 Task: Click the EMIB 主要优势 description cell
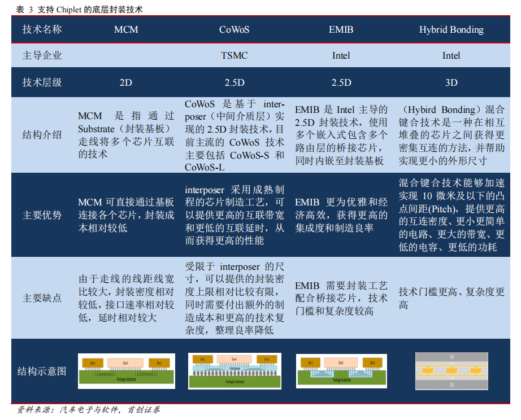pyautogui.click(x=341, y=215)
